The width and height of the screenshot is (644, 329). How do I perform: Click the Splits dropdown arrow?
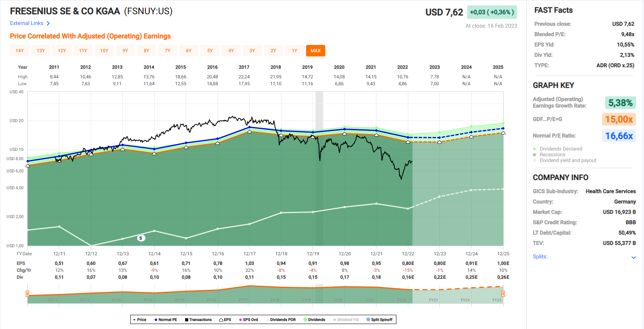tap(633, 258)
